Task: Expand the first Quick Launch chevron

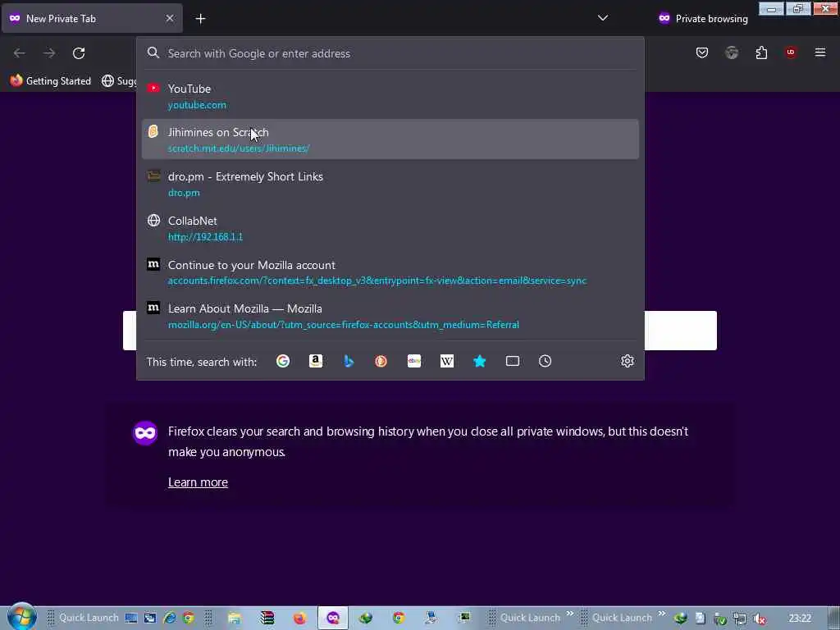Action: [x=569, y=614]
